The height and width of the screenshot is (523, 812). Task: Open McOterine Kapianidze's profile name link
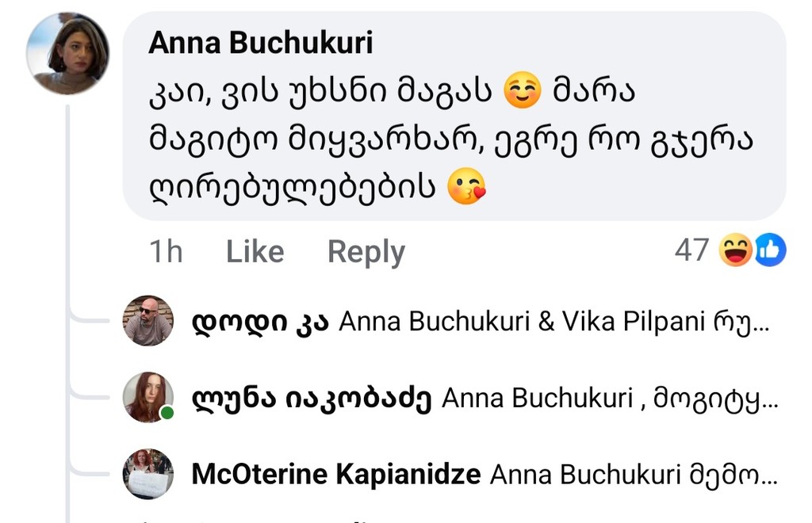(336, 475)
